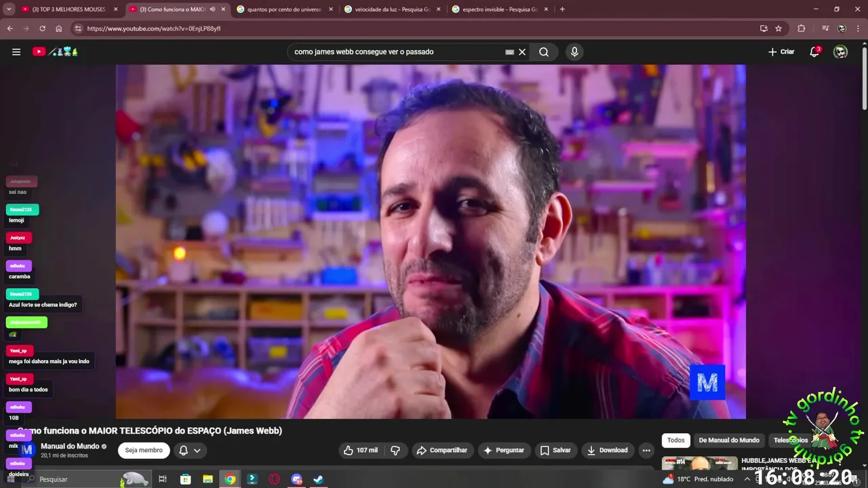
Task: Install app icon in address bar
Action: pyautogui.click(x=764, y=28)
